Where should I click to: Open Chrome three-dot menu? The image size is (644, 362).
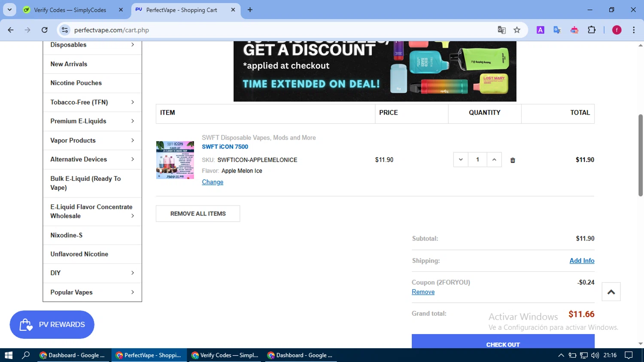click(634, 30)
